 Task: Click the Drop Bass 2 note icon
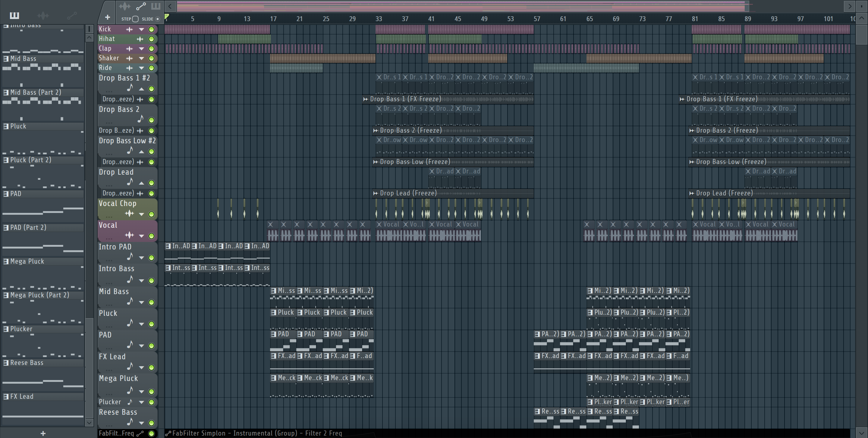click(140, 119)
